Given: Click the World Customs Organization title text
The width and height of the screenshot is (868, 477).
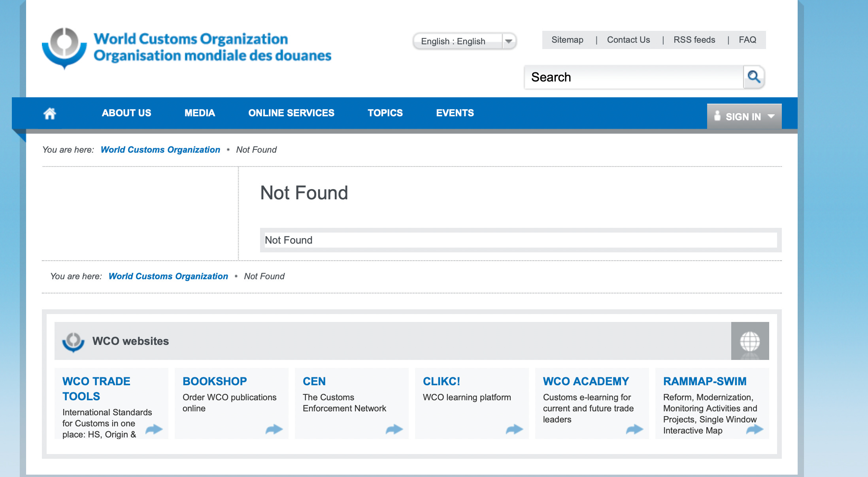Looking at the screenshot, I should click(x=191, y=39).
